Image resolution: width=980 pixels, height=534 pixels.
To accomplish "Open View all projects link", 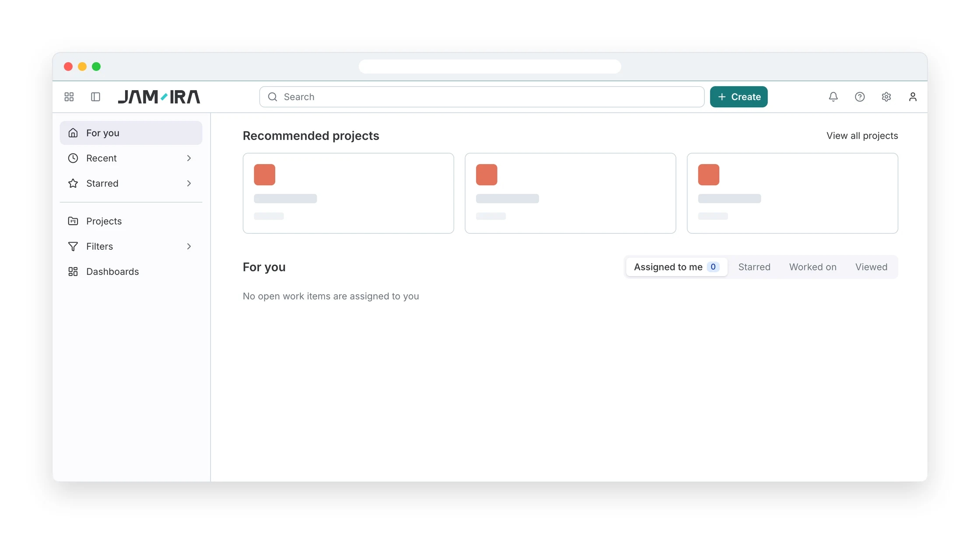I will click(862, 136).
